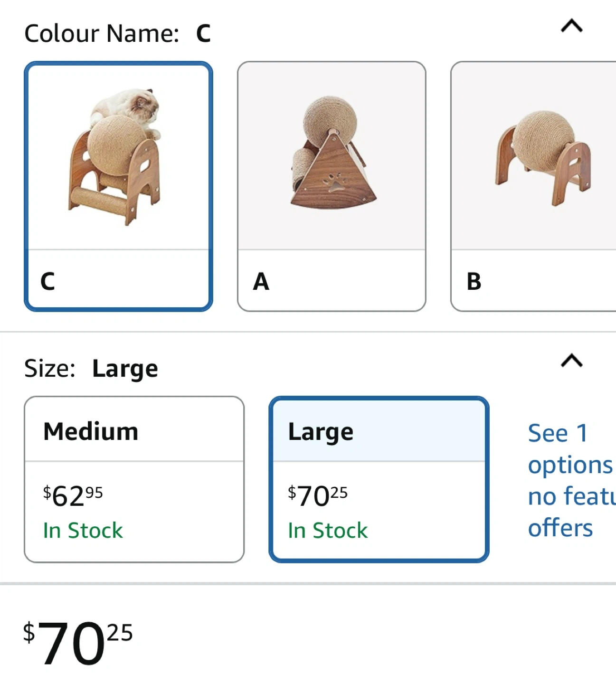The image size is (616, 684).
Task: Click the 'Size:' heading label
Action: (50, 368)
